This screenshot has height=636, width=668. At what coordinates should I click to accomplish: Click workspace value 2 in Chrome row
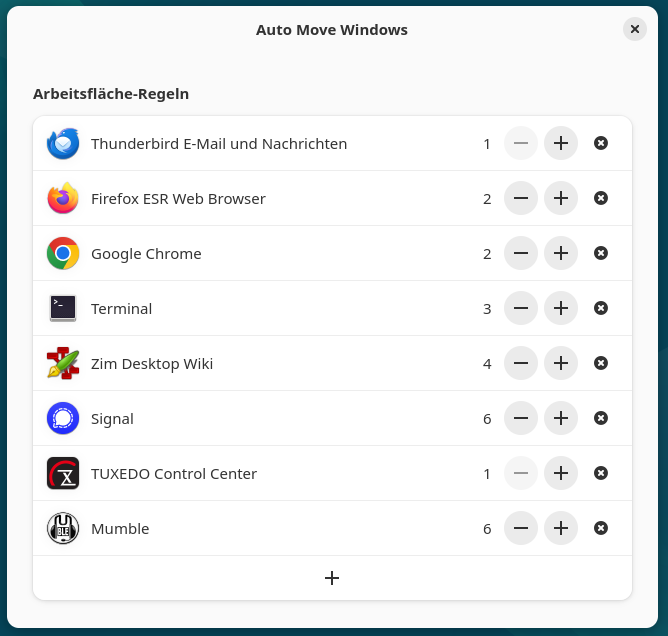pos(487,254)
